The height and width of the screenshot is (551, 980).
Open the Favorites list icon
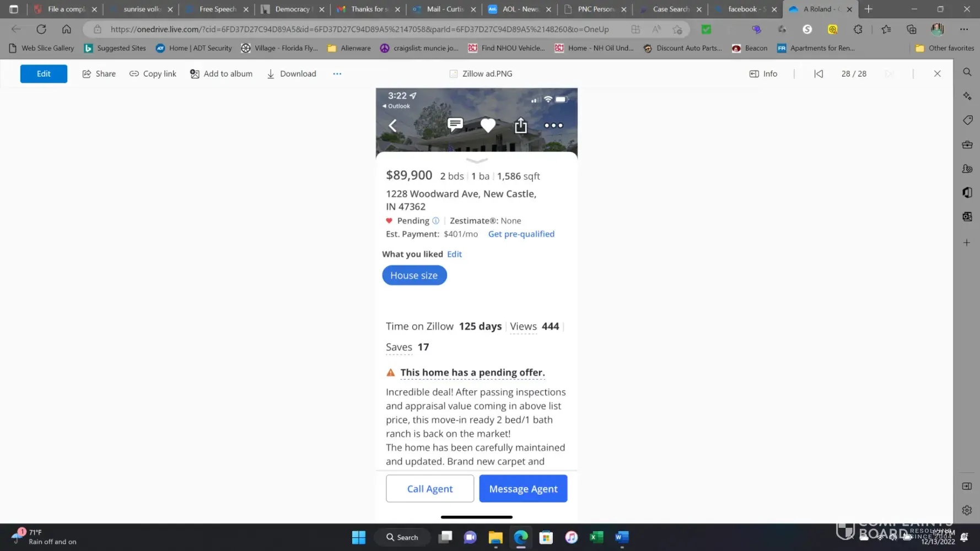886,29
